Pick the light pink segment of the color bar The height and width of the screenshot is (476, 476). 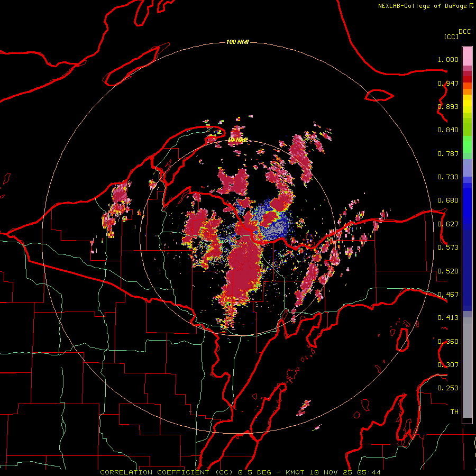tap(467, 56)
